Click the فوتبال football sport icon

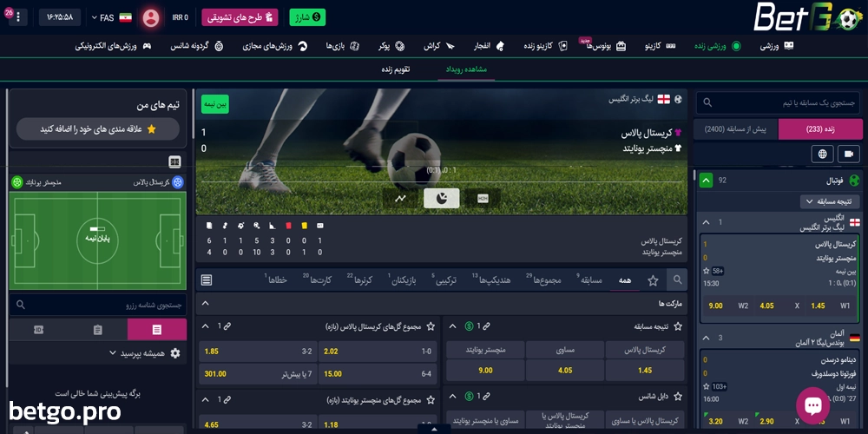pyautogui.click(x=854, y=181)
